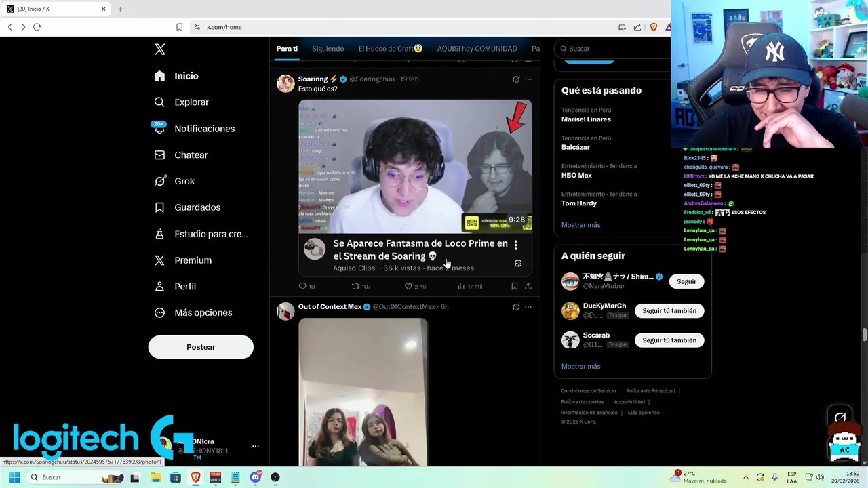Expand Más opciones in the footer
868x488 pixels.
pos(646,413)
